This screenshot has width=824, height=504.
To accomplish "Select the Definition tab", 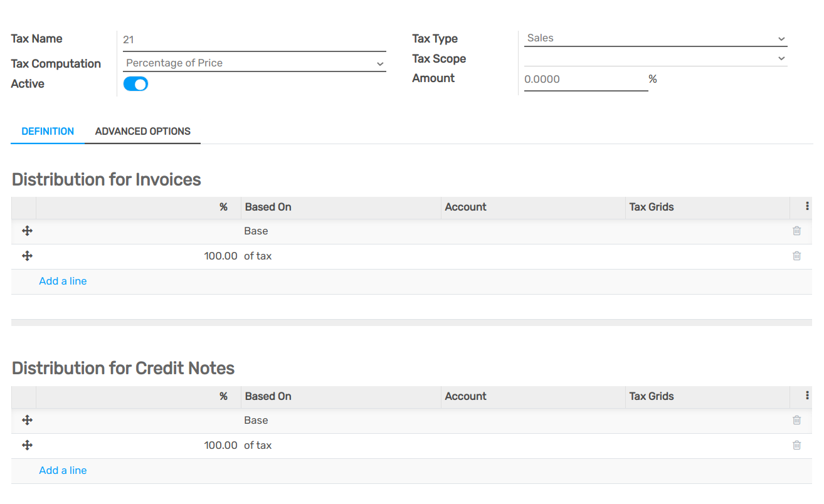I will pos(48,131).
